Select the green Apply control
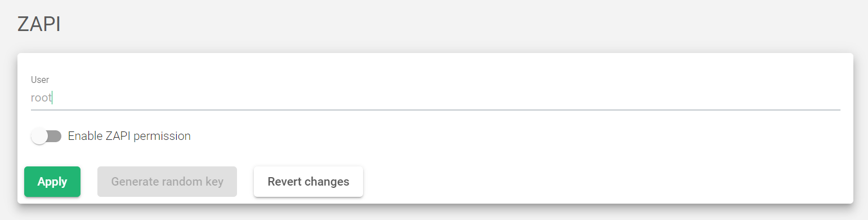868x220 pixels. [52, 182]
